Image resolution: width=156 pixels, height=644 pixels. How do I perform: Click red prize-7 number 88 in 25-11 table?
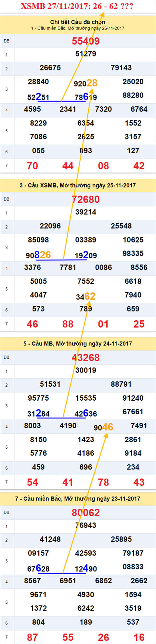68,324
